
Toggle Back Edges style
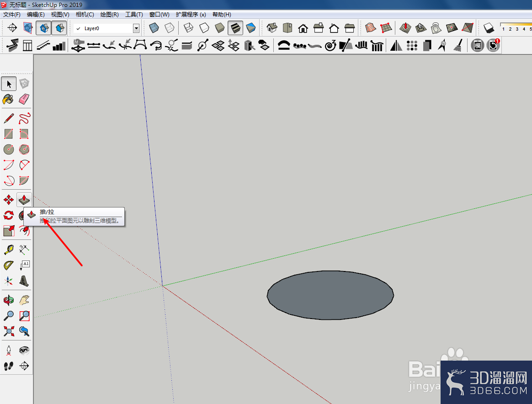169,28
